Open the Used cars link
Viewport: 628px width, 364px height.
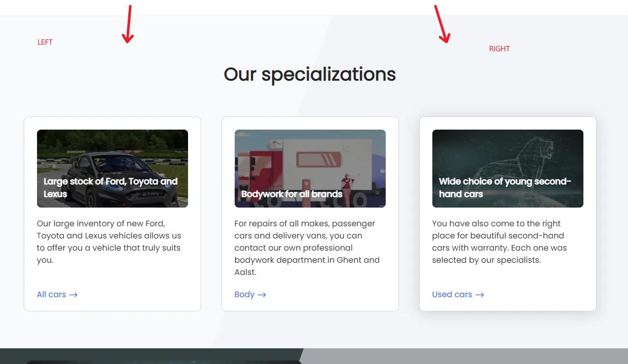[x=458, y=295]
